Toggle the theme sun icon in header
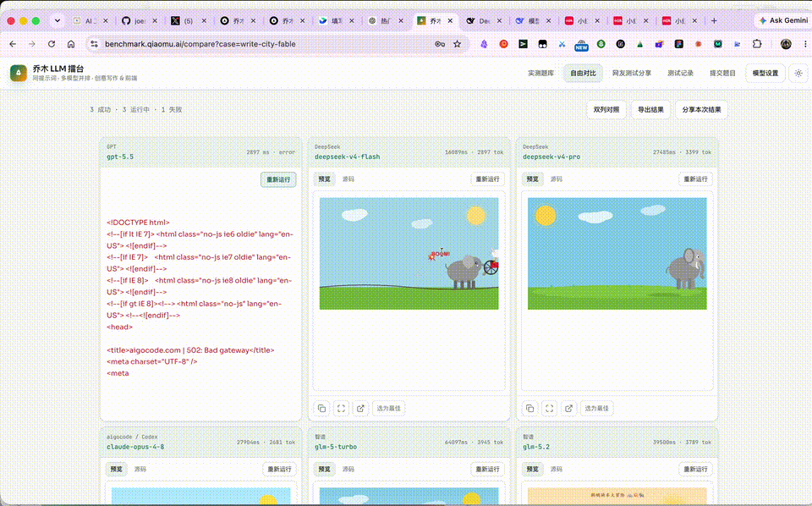This screenshot has height=506, width=812. [x=798, y=74]
